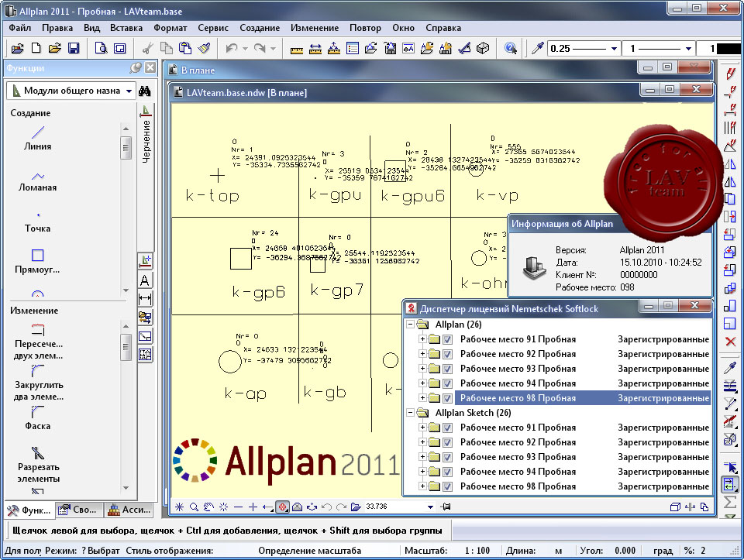Image resolution: width=744 pixels, height=560 pixels.
Task: Uncheck Allplan Рабочее место 92 Пробная checkbox
Action: pyautogui.click(x=447, y=354)
